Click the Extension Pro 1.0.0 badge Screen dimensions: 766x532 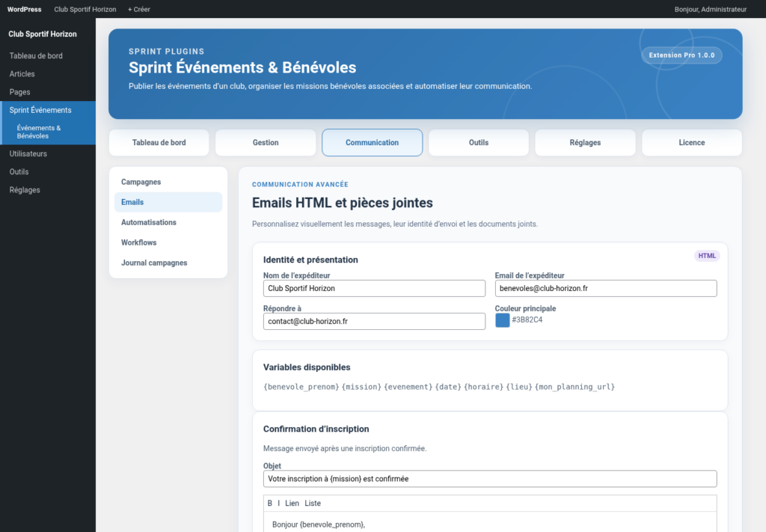pyautogui.click(x=681, y=55)
